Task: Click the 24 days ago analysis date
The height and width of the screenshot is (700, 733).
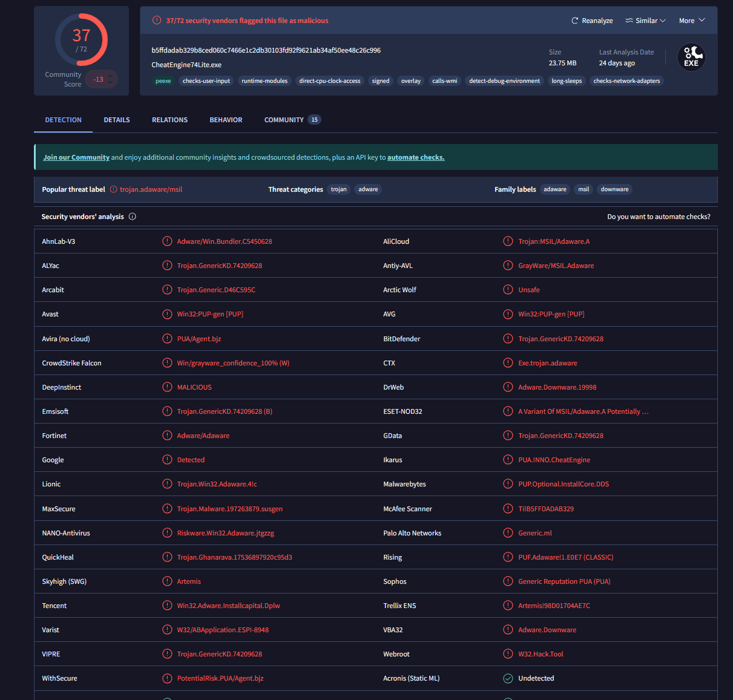Action: coord(617,63)
